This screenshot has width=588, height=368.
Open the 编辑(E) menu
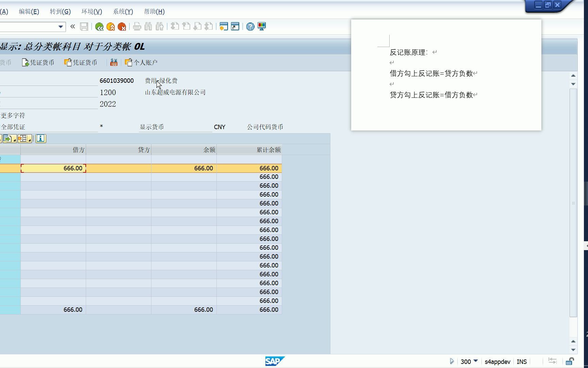point(29,12)
